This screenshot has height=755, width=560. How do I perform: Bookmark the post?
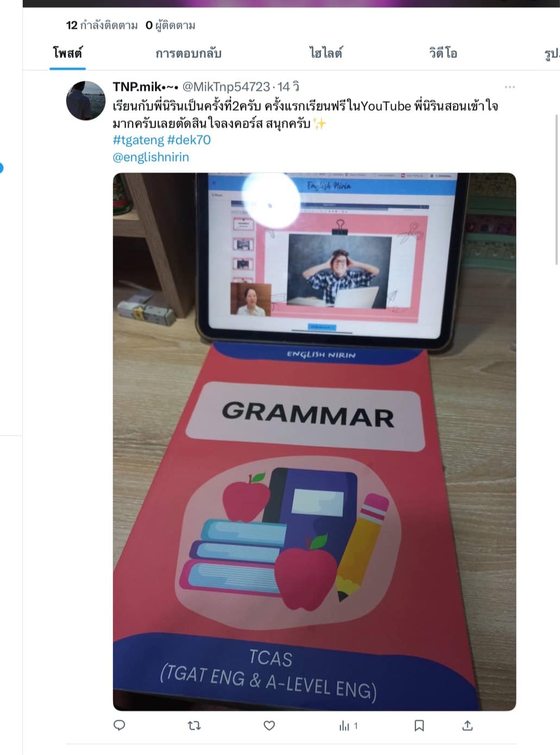419,725
